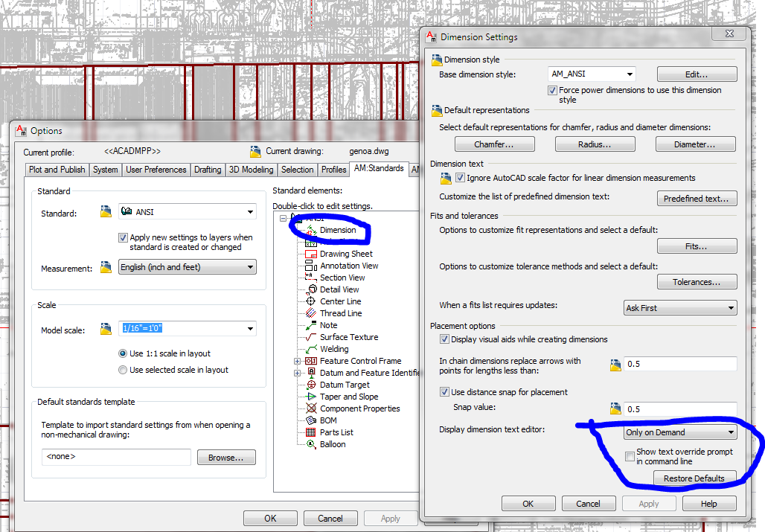This screenshot has height=532, width=765.
Task: Click the Datum Target icon
Action: (311, 385)
